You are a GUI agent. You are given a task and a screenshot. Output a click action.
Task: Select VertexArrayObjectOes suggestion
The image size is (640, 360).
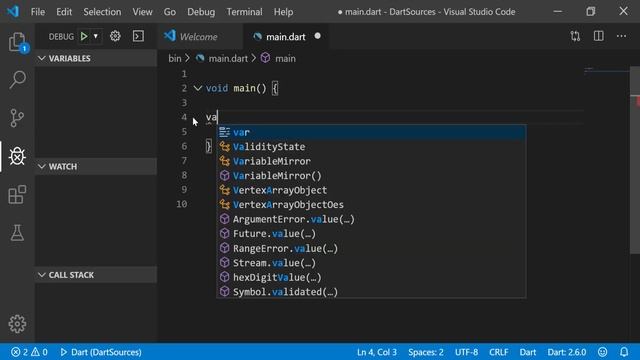coord(371,204)
